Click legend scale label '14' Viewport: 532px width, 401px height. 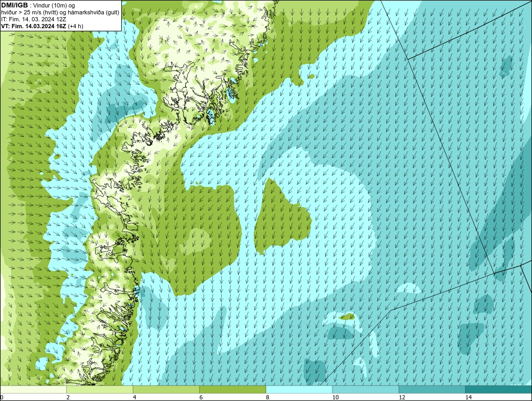pyautogui.click(x=469, y=397)
